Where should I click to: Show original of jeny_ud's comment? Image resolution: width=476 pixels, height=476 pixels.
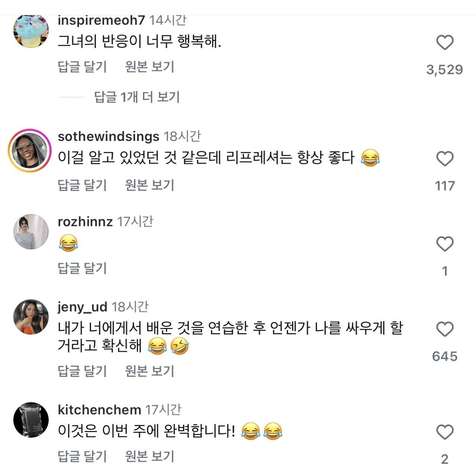[149, 371]
